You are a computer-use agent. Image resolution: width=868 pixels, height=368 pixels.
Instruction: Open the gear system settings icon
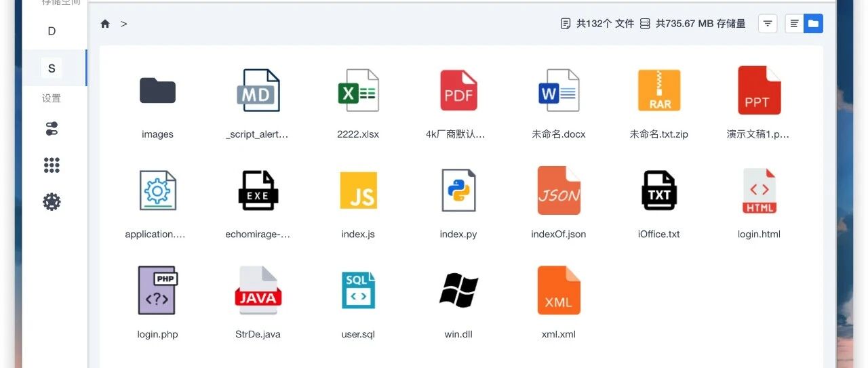[x=52, y=201]
